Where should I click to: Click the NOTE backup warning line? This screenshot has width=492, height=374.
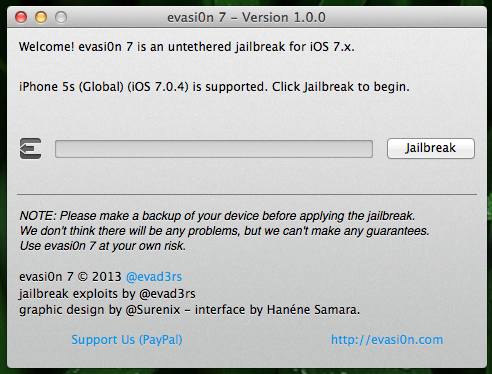pos(217,216)
